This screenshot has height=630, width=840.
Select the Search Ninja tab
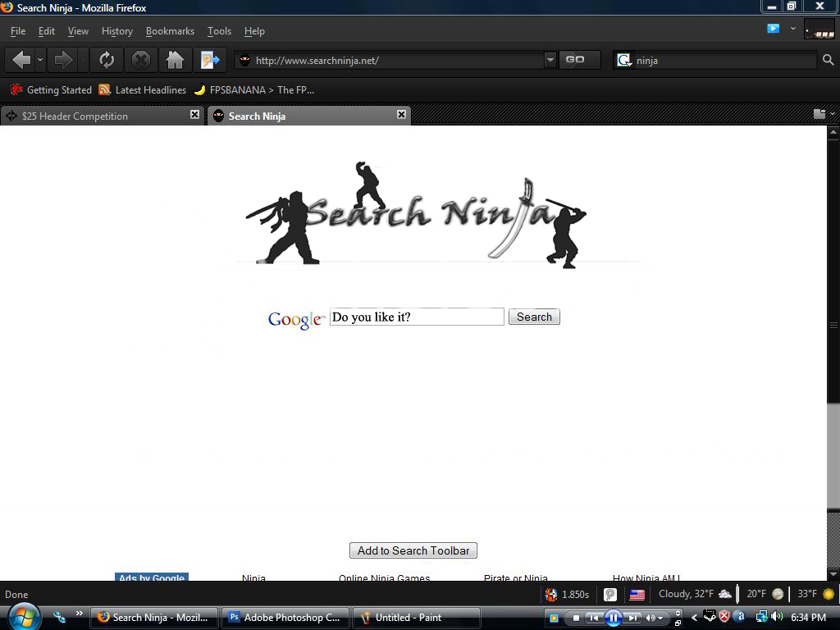point(308,116)
